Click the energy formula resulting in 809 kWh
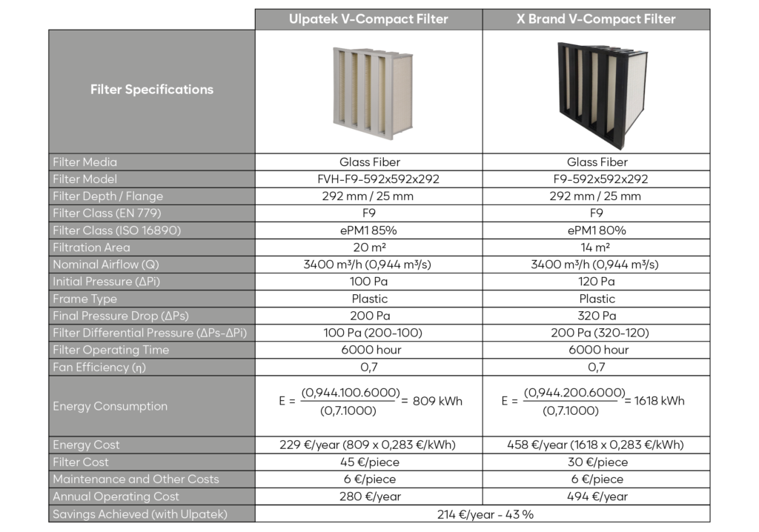 click(371, 402)
